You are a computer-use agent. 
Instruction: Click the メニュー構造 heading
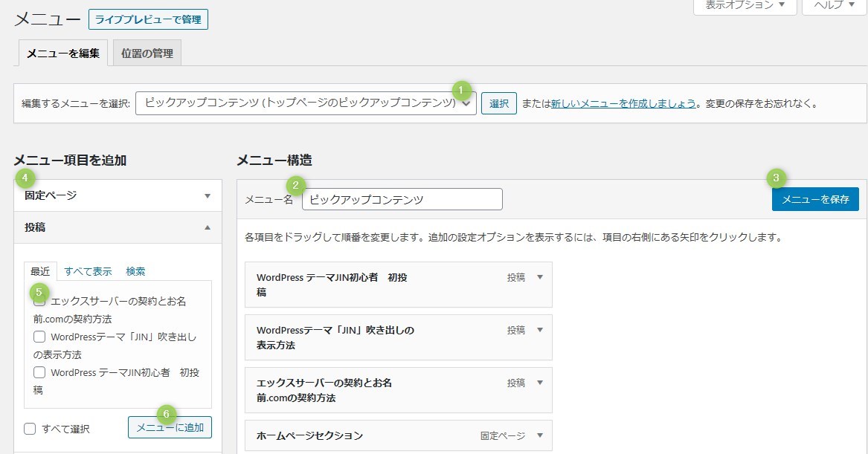click(274, 160)
